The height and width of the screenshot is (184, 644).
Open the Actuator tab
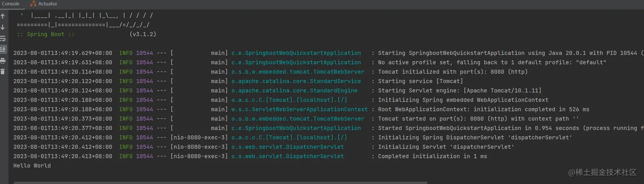44,4
